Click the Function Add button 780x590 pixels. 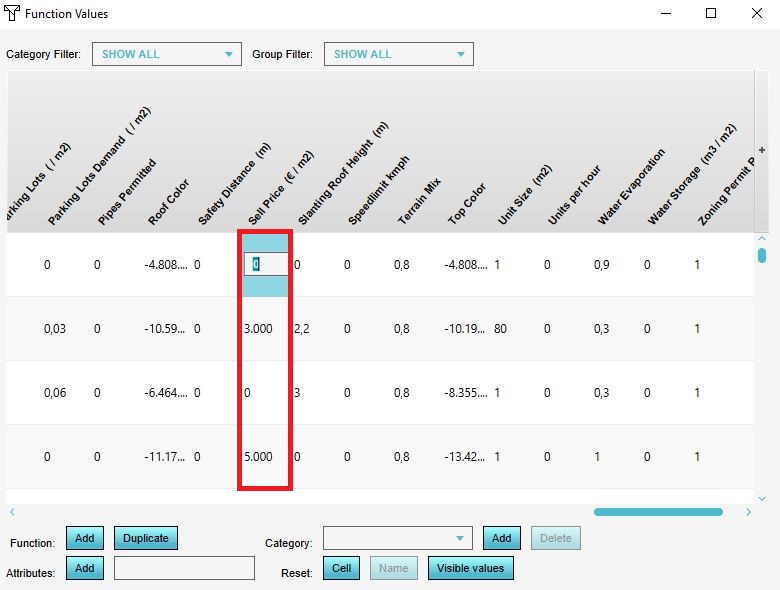85,538
